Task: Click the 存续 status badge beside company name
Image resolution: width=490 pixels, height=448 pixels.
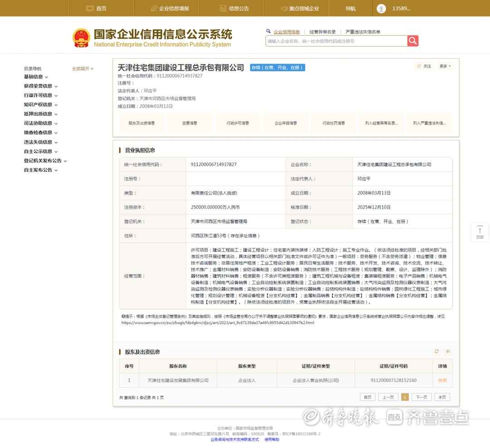Action: (x=278, y=68)
